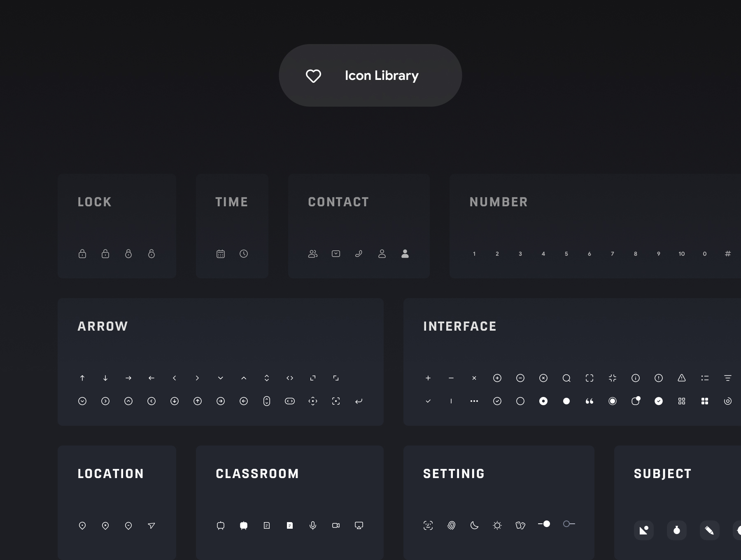Click the clock icon under Time
Viewport: 741px width, 560px height.
[244, 254]
